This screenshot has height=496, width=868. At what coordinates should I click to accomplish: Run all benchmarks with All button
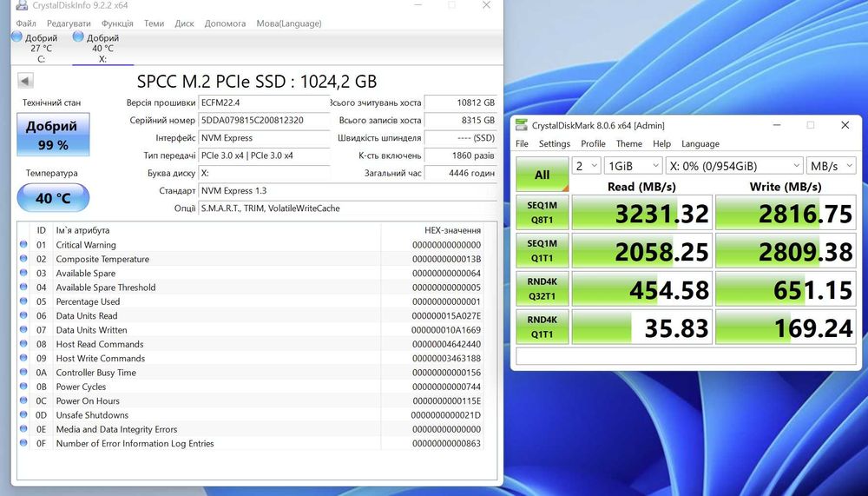tap(542, 175)
